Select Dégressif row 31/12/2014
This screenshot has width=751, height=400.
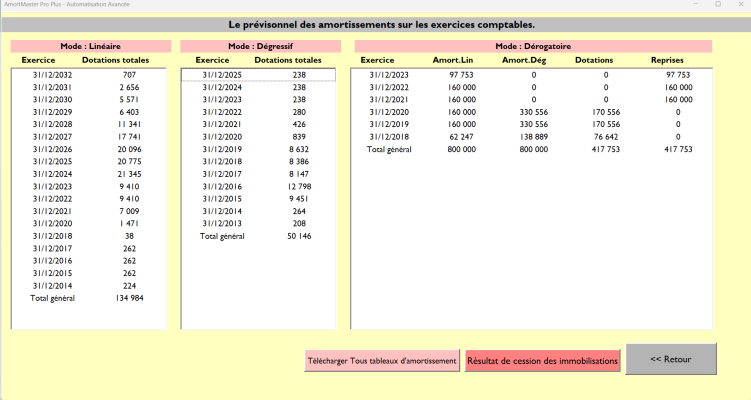(x=258, y=211)
